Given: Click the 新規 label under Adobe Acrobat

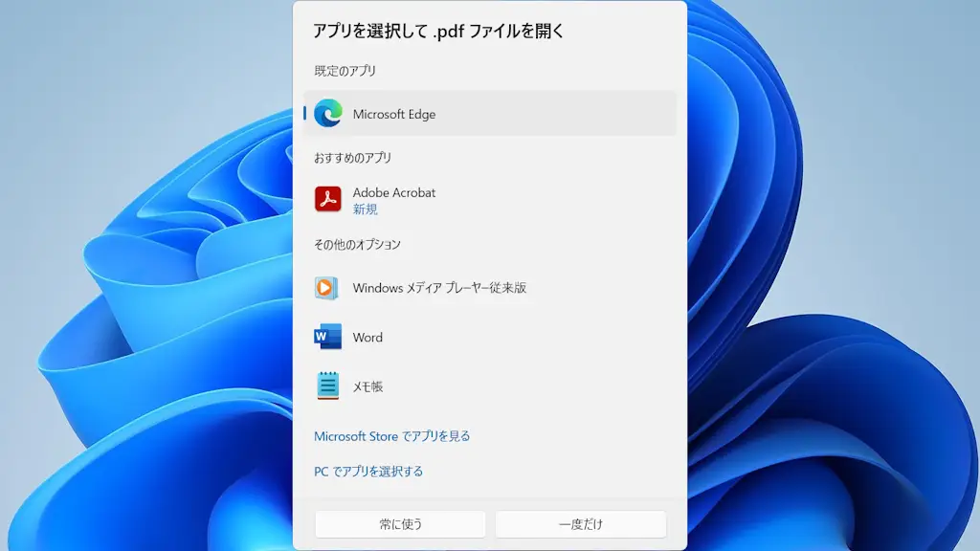Looking at the screenshot, I should pyautogui.click(x=365, y=209).
